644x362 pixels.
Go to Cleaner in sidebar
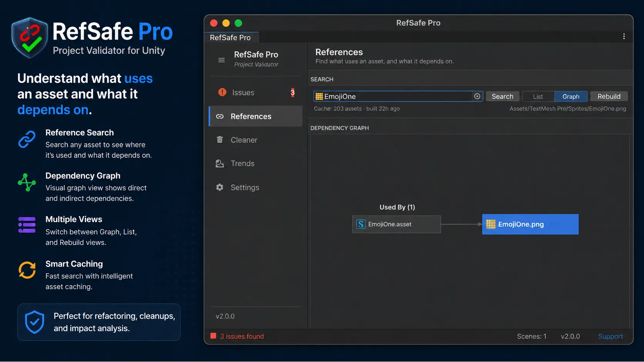point(256,140)
